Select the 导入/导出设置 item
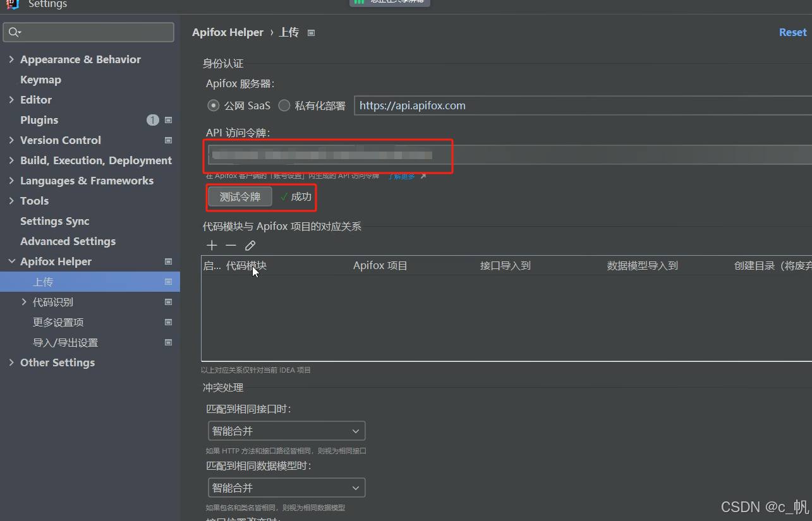This screenshot has height=521, width=812. click(65, 342)
